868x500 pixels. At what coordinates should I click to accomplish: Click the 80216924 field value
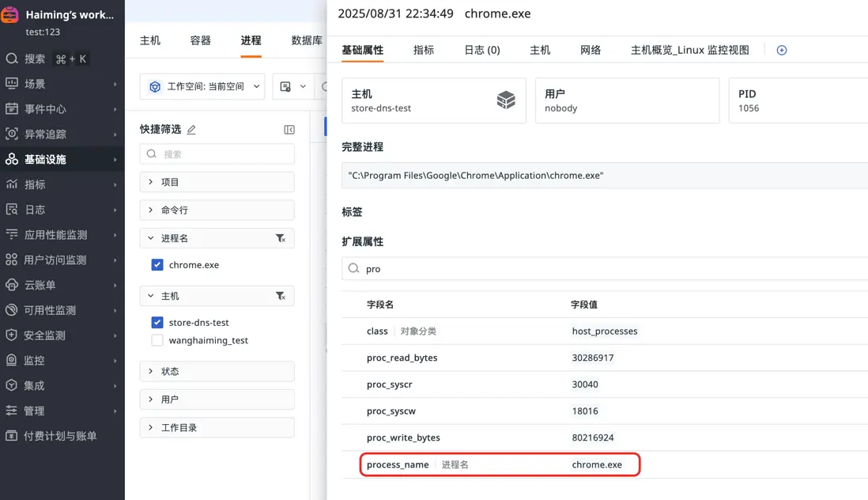[x=593, y=437]
